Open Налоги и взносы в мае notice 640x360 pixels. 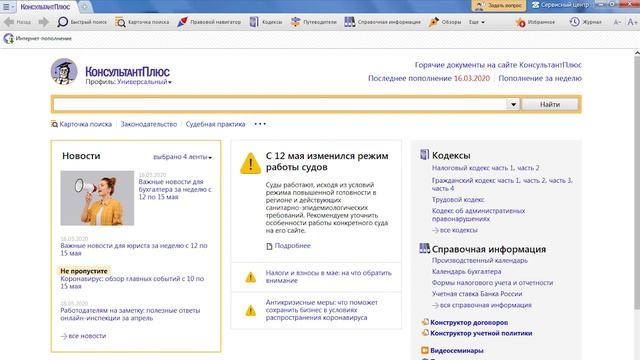[x=329, y=277]
